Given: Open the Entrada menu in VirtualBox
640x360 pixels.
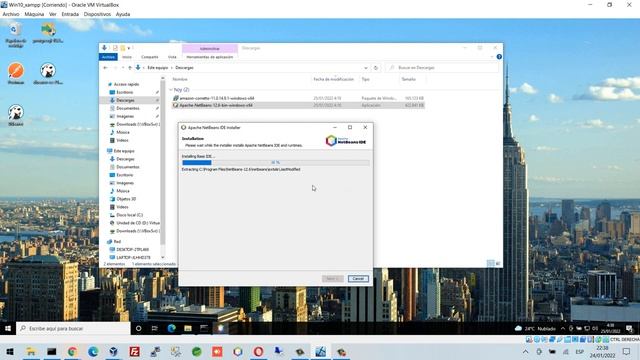Looking at the screenshot, I should tap(70, 14).
